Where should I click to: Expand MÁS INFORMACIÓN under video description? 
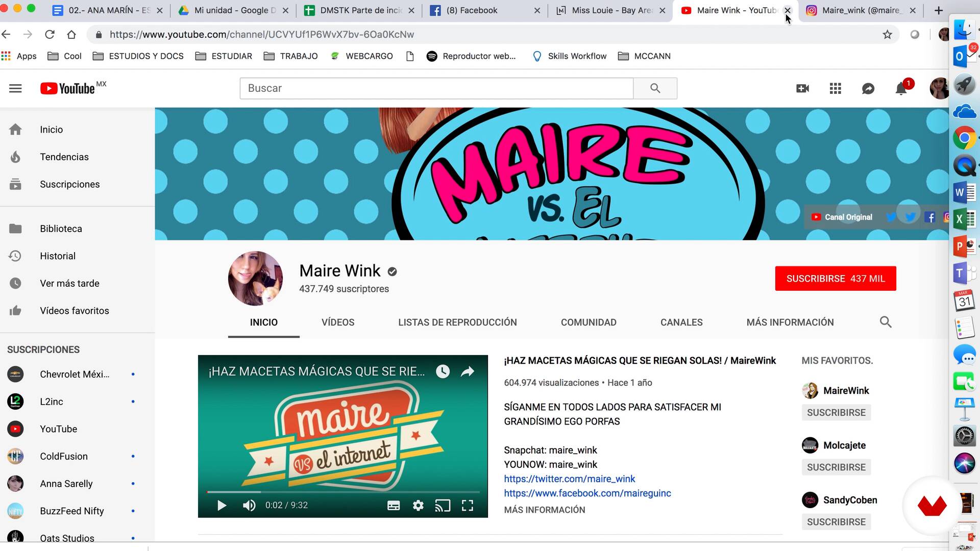click(x=545, y=510)
